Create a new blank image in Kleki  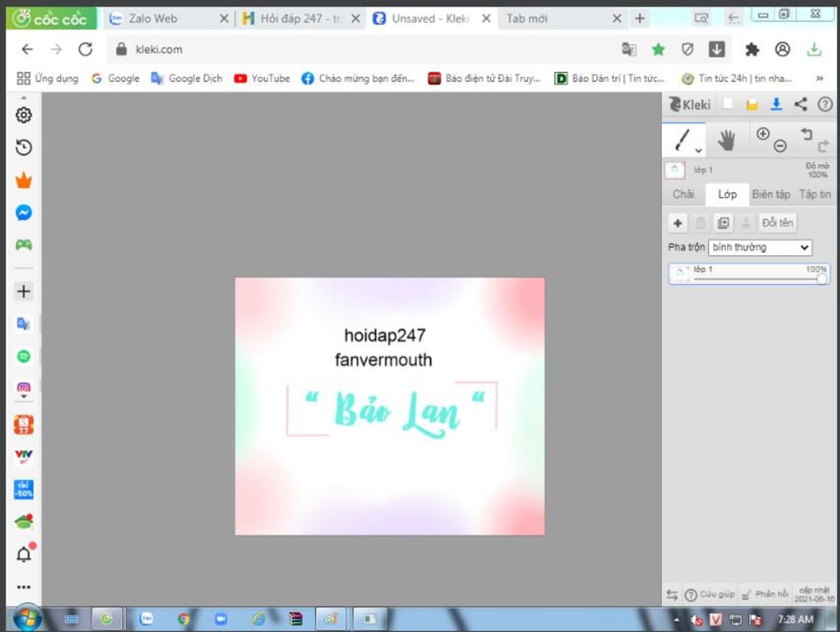(728, 104)
